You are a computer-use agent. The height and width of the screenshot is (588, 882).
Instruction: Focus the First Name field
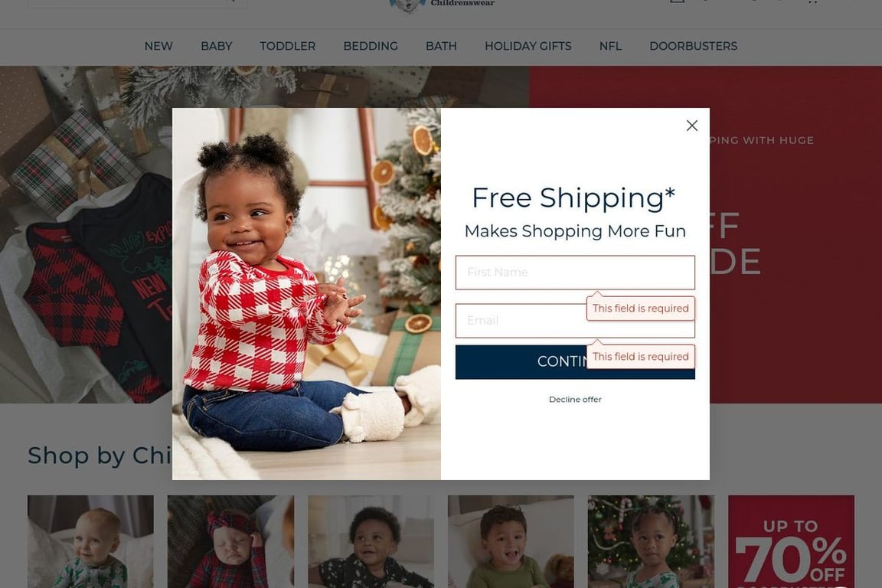pos(575,273)
